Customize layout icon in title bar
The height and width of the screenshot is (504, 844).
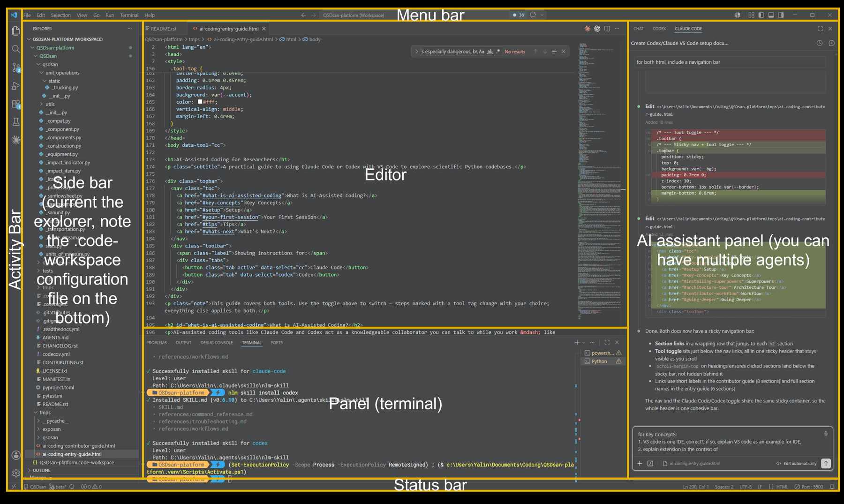(x=752, y=15)
